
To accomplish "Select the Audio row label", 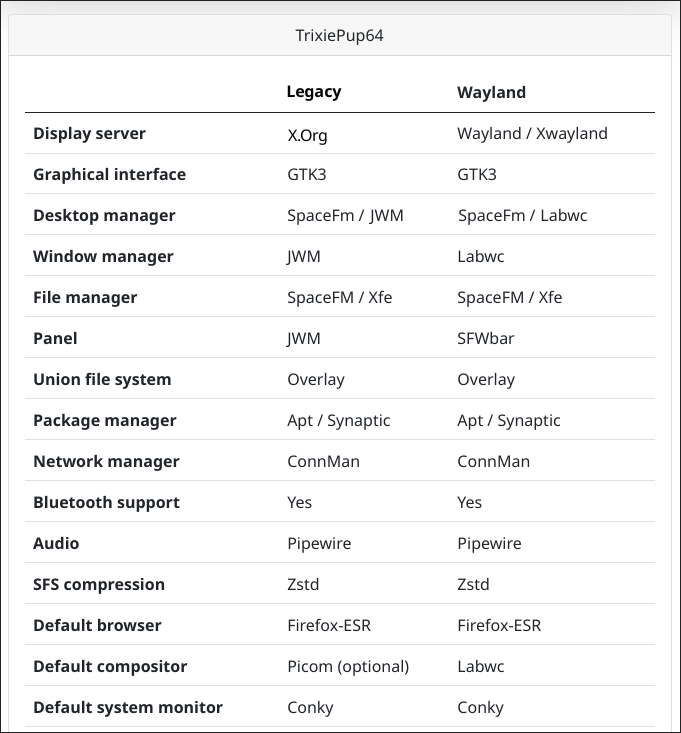I will coord(56,543).
